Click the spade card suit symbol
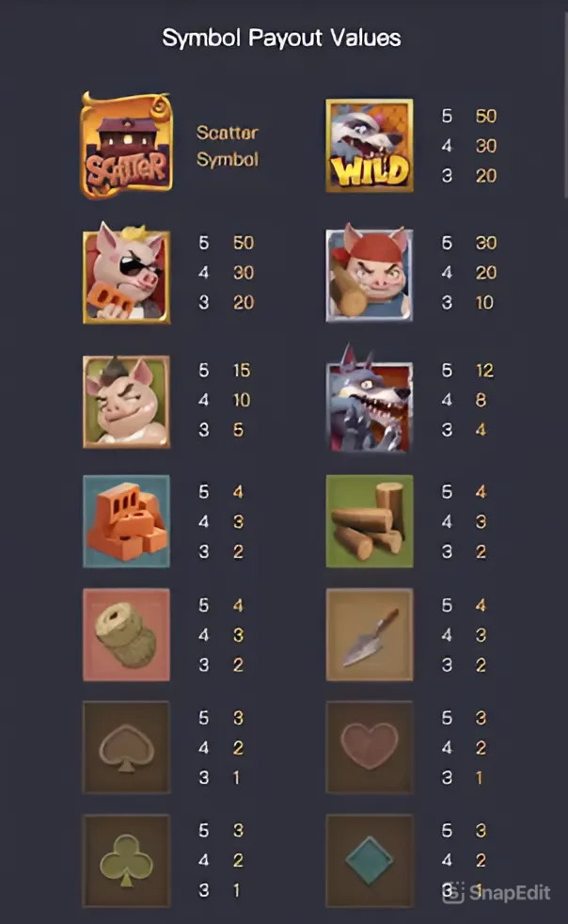Image resolution: width=568 pixels, height=924 pixels. point(127,747)
